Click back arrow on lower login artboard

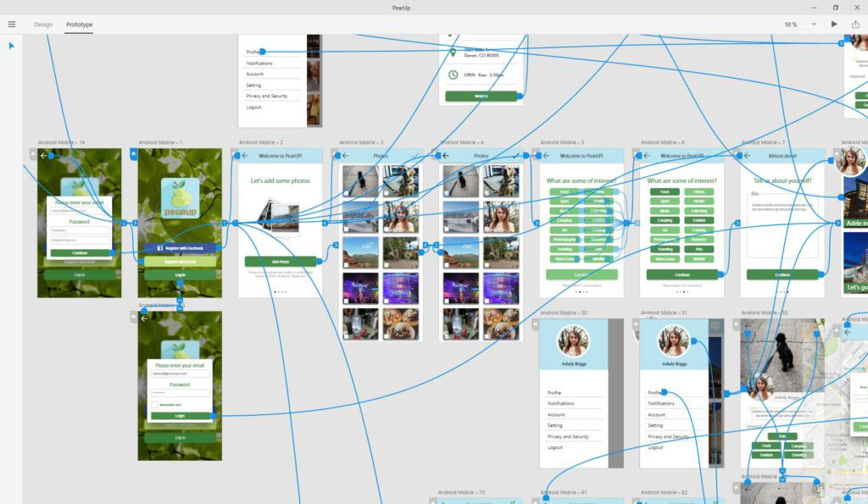coord(144,318)
